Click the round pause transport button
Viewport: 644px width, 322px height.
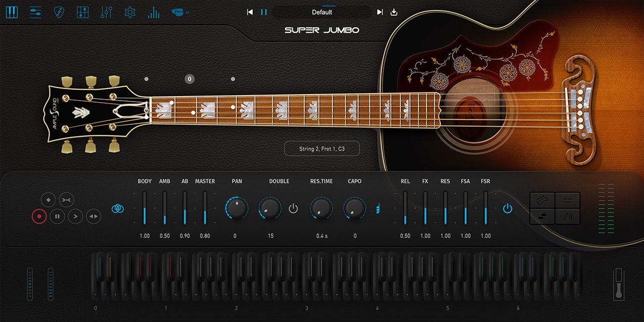point(57,216)
